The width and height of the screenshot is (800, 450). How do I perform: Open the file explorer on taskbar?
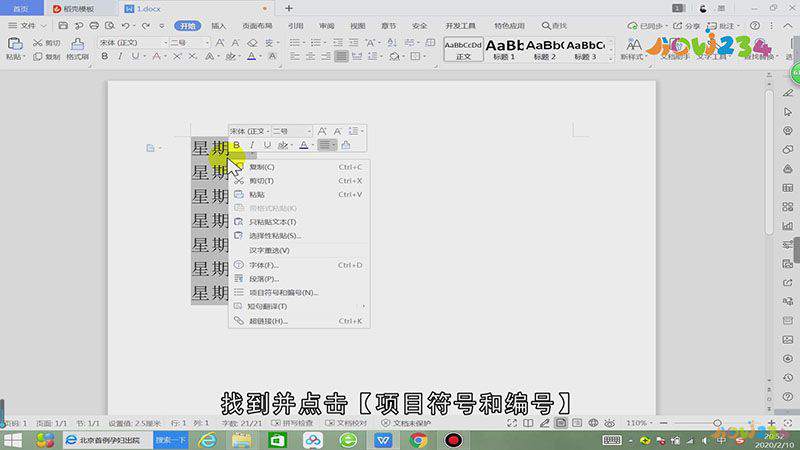242,440
